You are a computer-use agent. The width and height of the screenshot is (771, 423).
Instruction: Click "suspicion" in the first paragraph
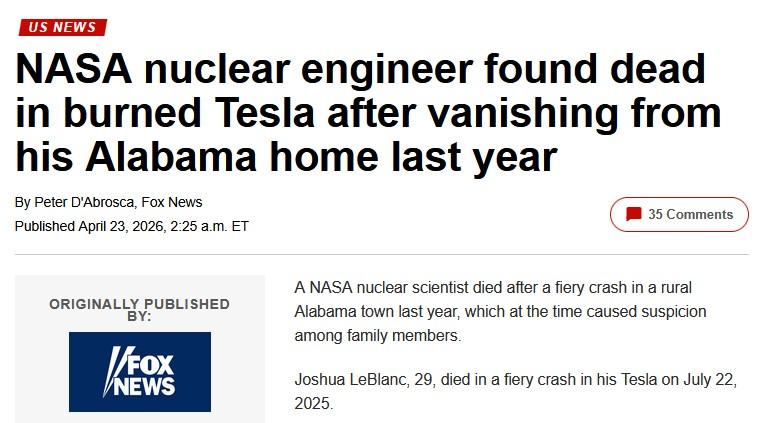[x=672, y=311]
